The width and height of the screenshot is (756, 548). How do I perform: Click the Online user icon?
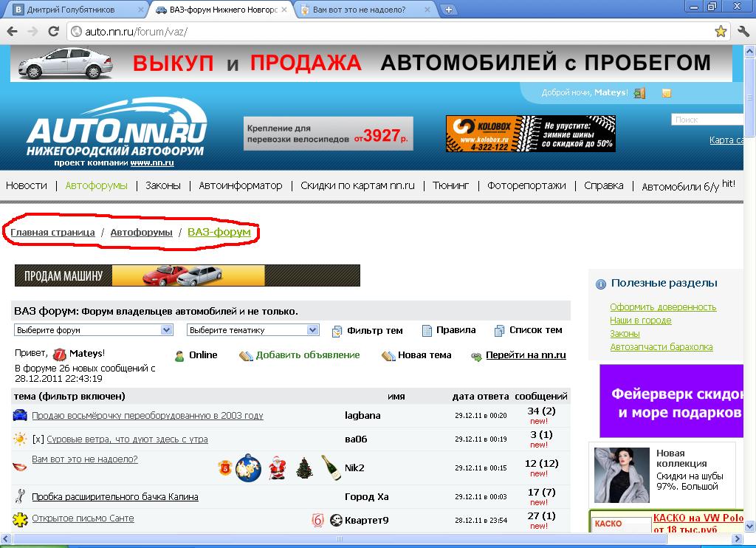[179, 356]
